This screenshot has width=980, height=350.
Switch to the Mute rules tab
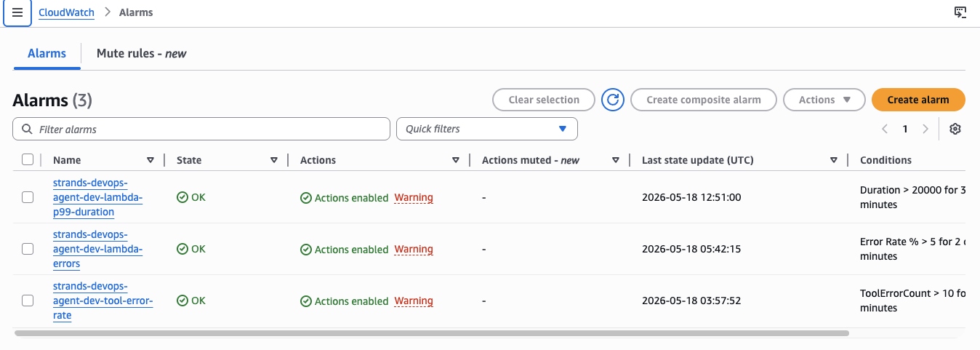click(141, 53)
